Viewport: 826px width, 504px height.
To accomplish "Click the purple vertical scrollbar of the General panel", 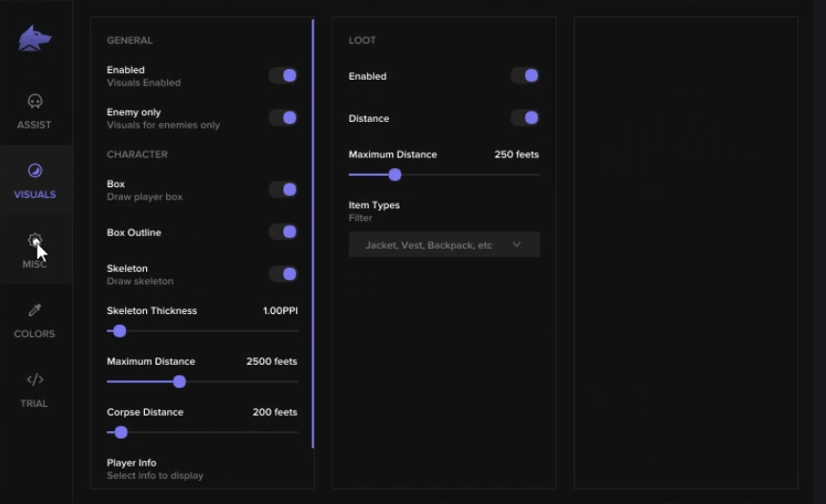I will click(313, 234).
